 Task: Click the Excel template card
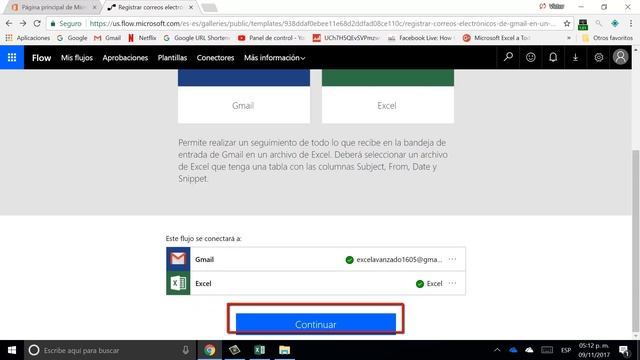click(387, 96)
